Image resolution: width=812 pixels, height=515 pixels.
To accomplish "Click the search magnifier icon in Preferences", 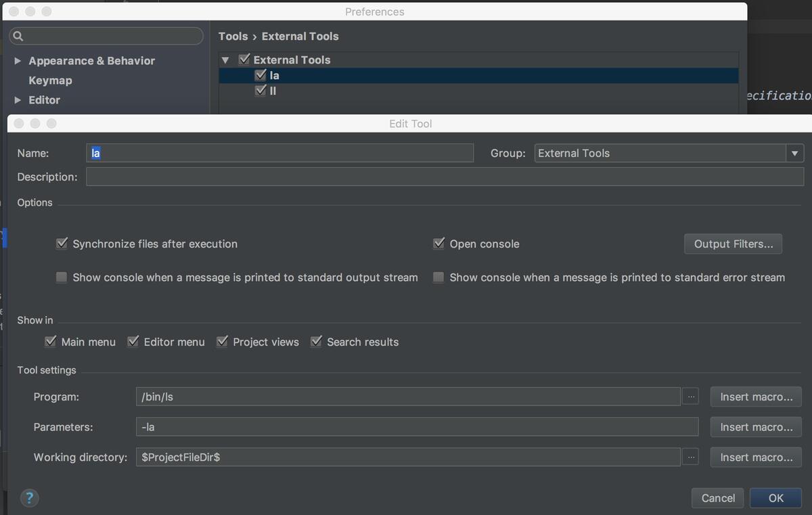I will coord(18,37).
